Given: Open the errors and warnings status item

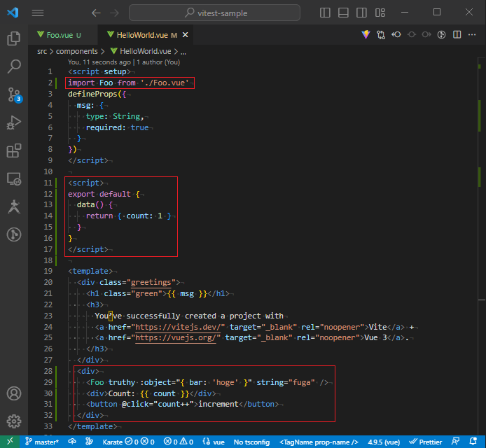Looking at the screenshot, I should pyautogui.click(x=179, y=442).
